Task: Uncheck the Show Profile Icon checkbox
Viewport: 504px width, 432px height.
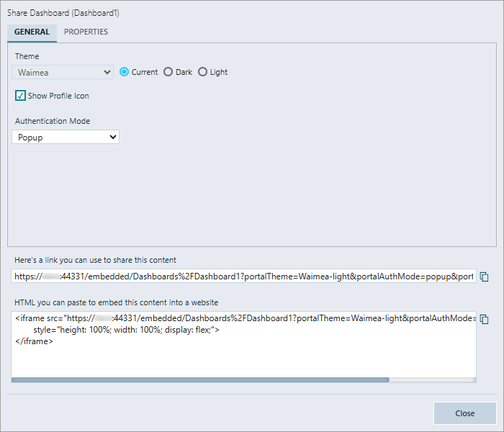Action: click(20, 96)
